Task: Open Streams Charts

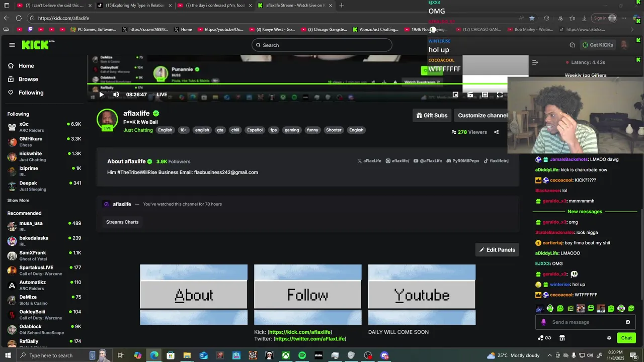Action: point(122,222)
